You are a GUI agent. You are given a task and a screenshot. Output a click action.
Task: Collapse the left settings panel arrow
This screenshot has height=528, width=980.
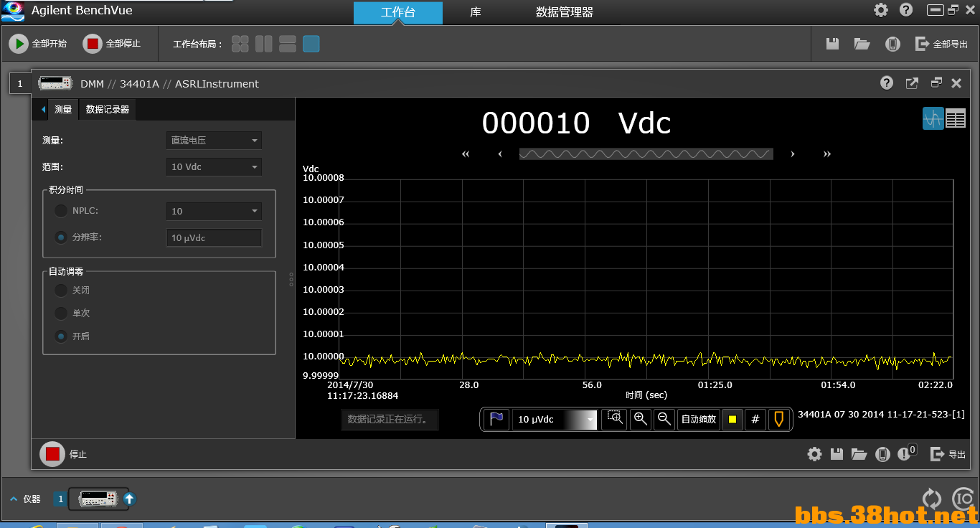[43, 110]
